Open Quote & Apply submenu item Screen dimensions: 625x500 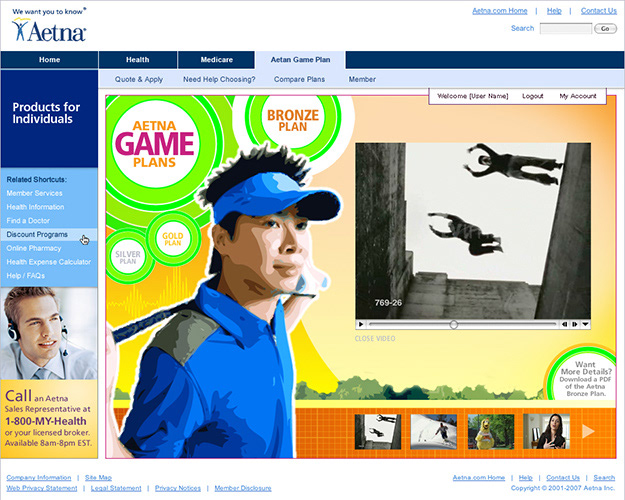click(x=139, y=79)
